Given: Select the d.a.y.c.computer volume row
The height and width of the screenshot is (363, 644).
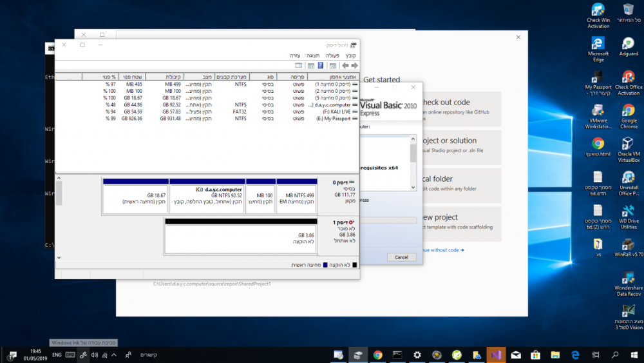Looking at the screenshot, I should point(207,105).
